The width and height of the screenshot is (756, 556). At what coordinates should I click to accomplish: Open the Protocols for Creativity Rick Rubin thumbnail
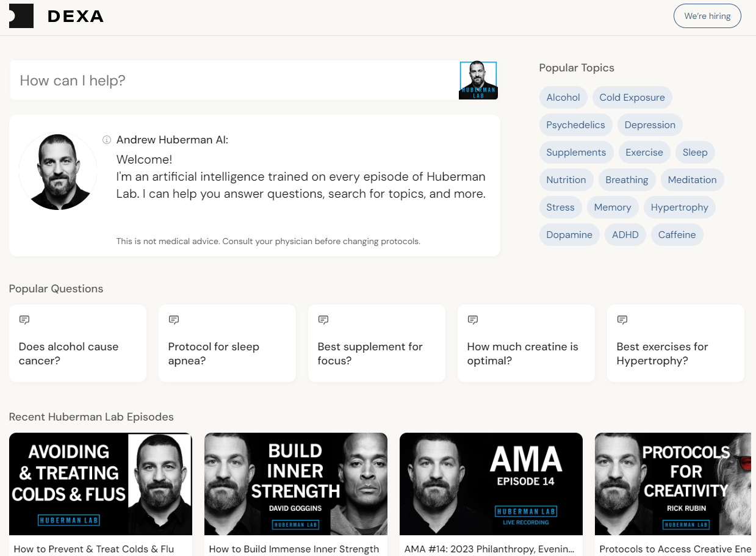pyautogui.click(x=673, y=484)
